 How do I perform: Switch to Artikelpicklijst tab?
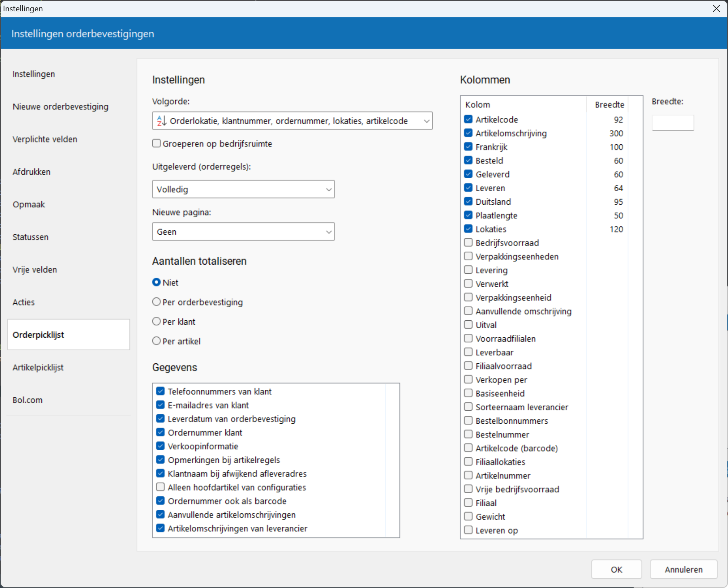point(69,367)
